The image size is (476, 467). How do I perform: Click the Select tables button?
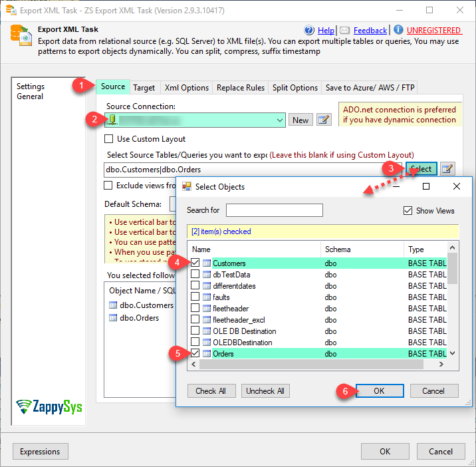(421, 168)
